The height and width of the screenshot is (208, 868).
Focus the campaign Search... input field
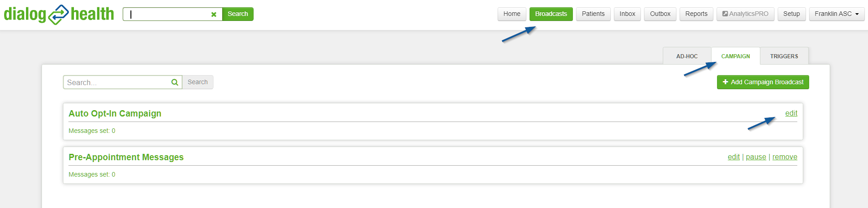pos(117,82)
